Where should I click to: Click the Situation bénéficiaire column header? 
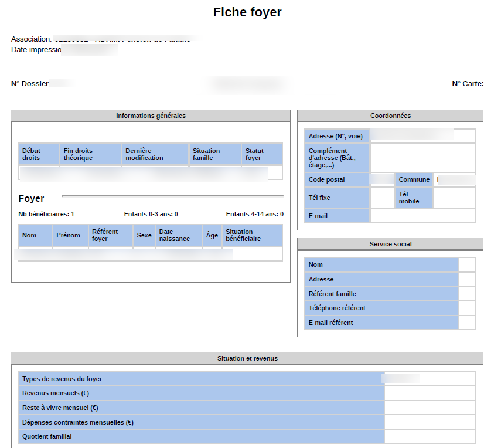tap(252, 235)
